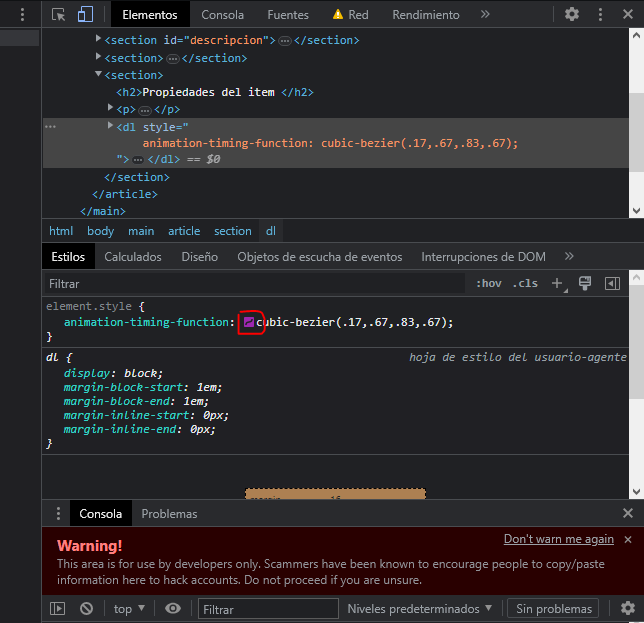The image size is (644, 623).
Task: Toggle the computed styles sidebar icon
Action: [612, 284]
